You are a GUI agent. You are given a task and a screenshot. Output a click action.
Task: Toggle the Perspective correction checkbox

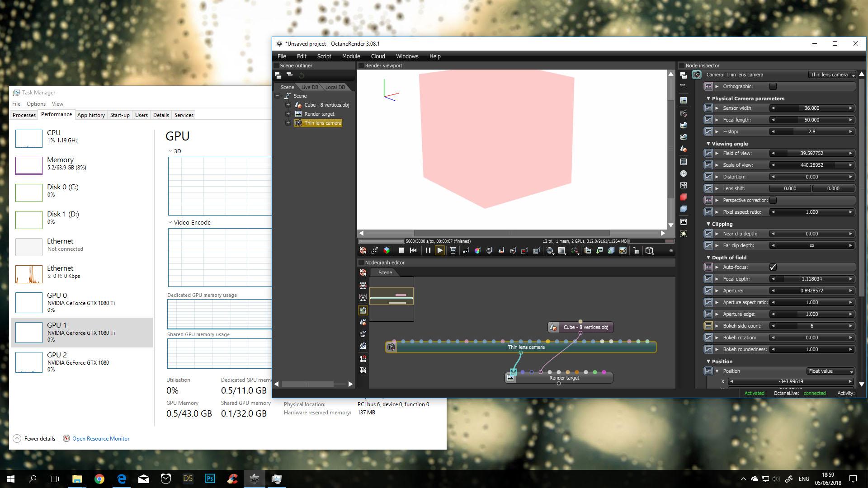pyautogui.click(x=773, y=200)
